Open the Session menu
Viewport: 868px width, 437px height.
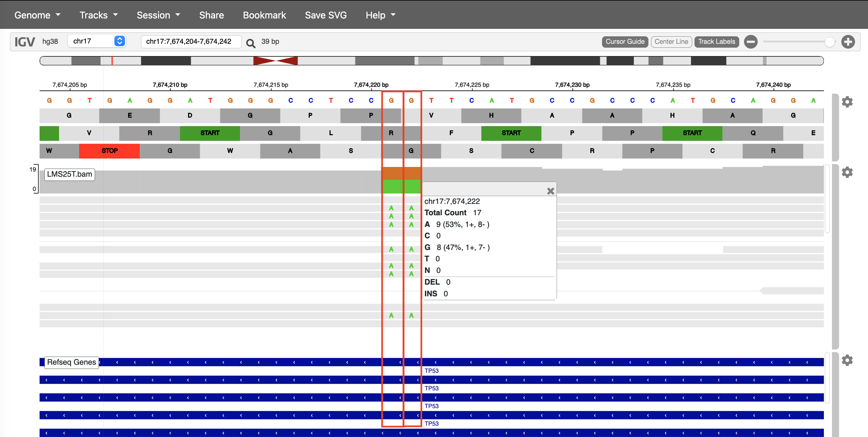[x=158, y=15]
